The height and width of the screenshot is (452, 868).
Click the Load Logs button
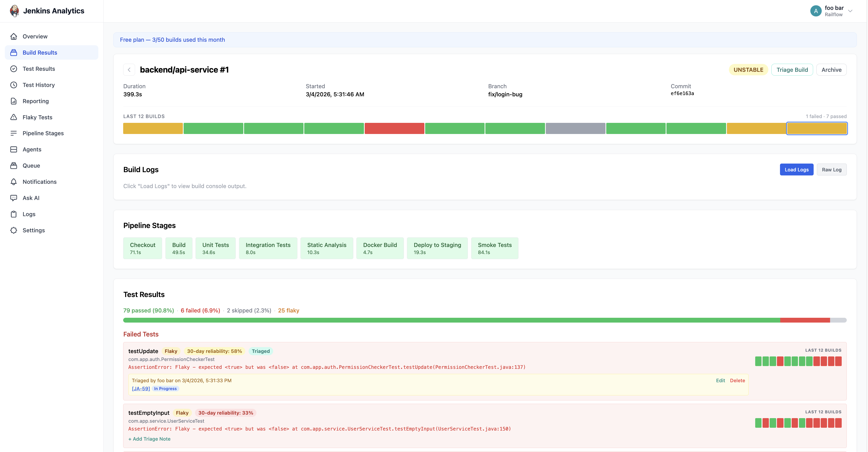pos(796,169)
